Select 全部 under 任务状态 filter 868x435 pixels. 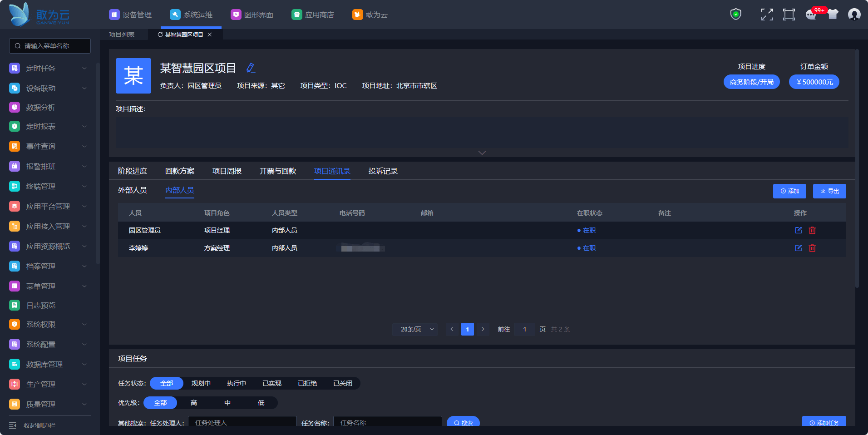coord(167,383)
